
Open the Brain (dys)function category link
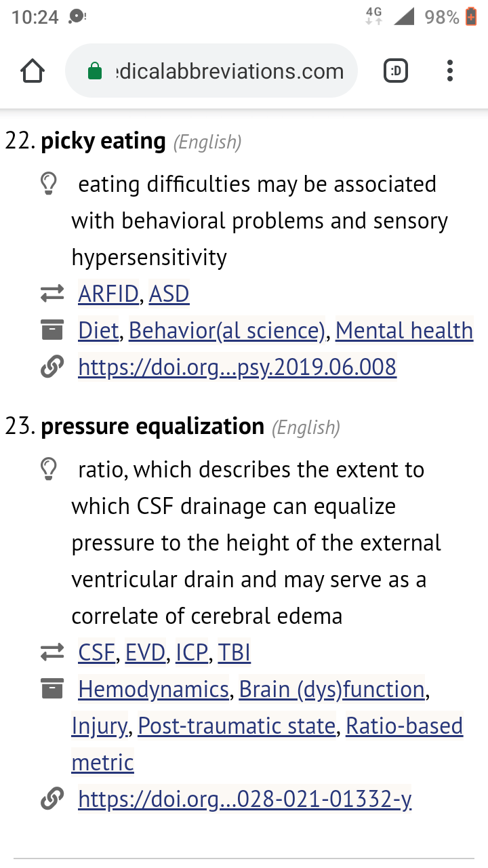pos(332,690)
